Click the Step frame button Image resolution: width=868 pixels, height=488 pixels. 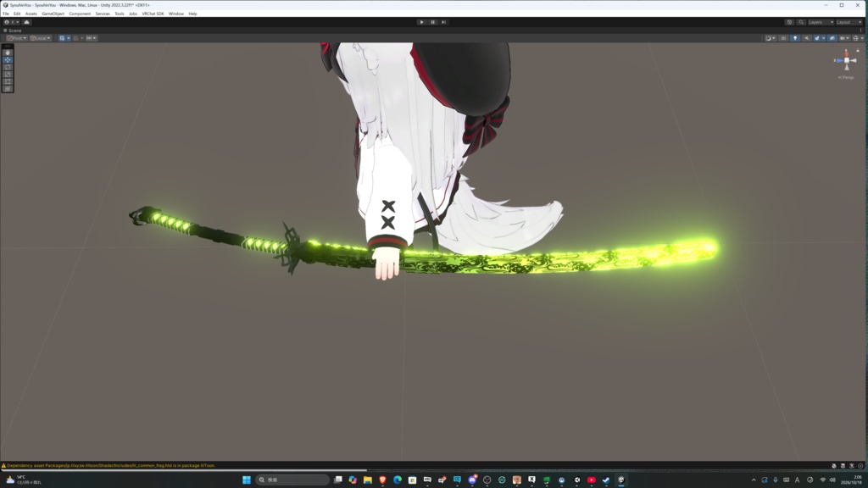coord(443,22)
